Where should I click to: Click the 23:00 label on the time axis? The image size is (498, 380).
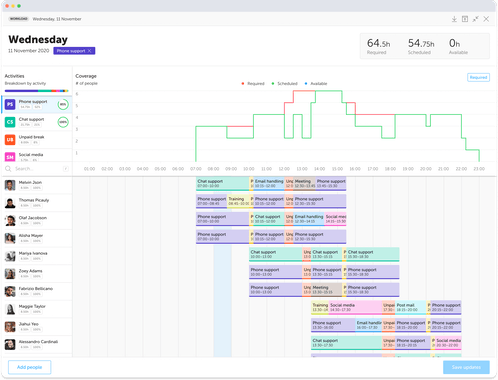pos(479,169)
